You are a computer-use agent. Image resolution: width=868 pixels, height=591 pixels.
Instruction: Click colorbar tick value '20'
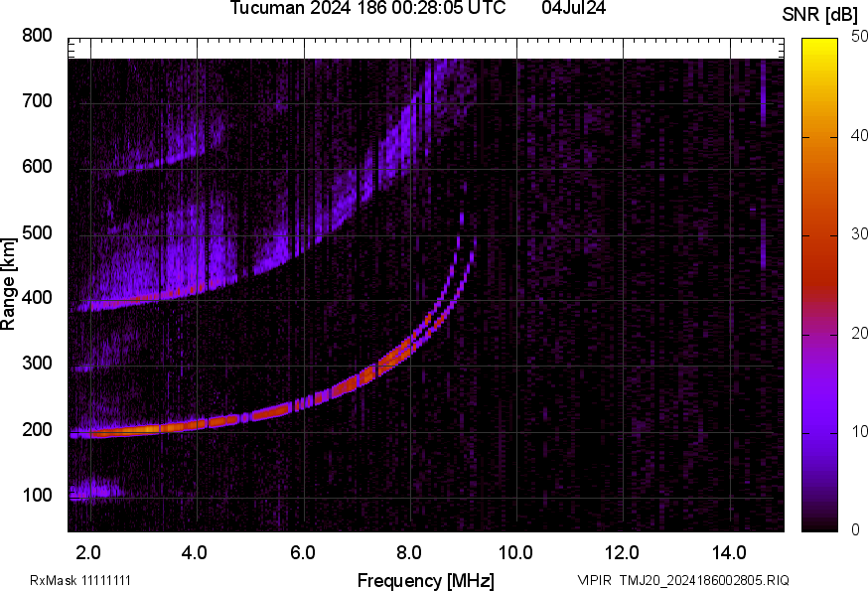[859, 333]
